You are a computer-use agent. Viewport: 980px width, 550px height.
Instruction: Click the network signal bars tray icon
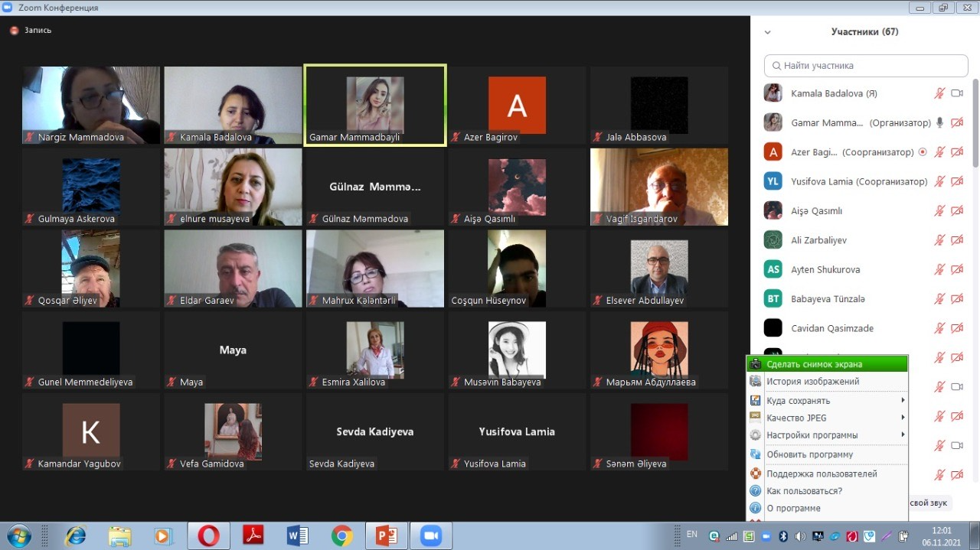tap(730, 536)
